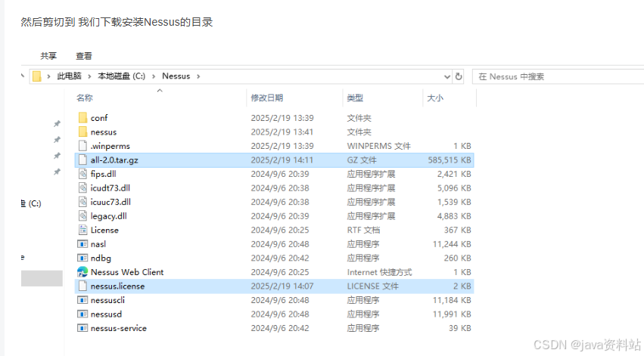Click the 2025/2/19 13:41 date cell
Image resolution: width=644 pixels, height=356 pixels.
(x=282, y=132)
